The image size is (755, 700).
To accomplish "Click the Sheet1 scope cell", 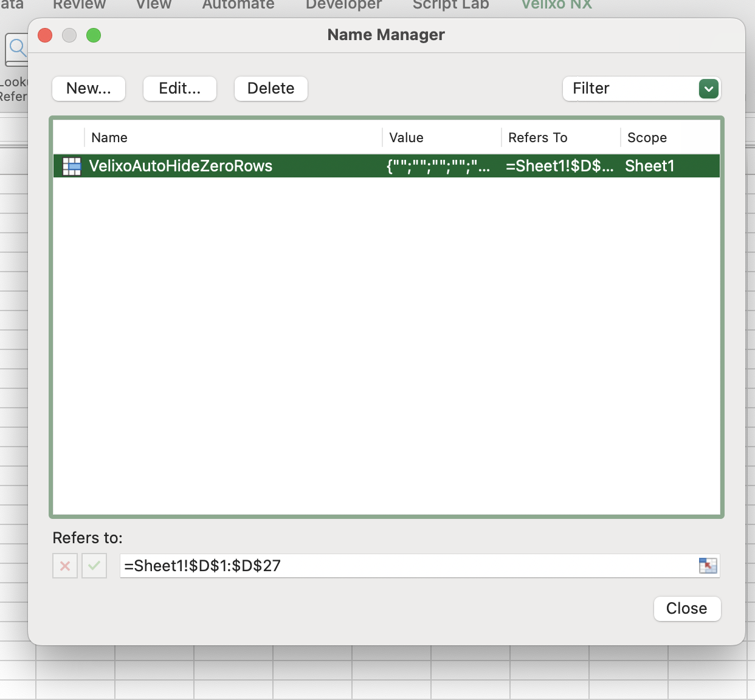I will tap(650, 166).
